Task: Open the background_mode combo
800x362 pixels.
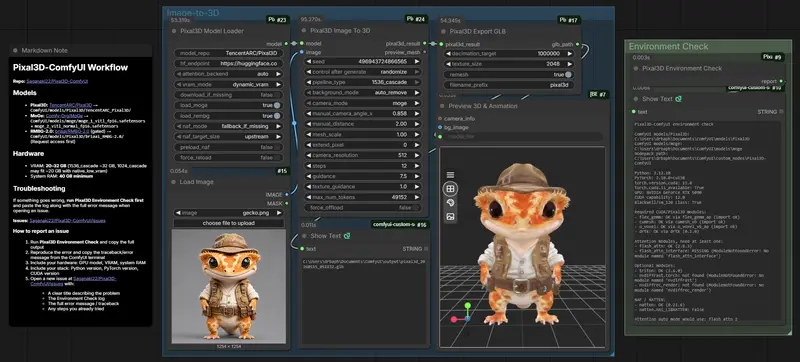Action: [x=363, y=93]
